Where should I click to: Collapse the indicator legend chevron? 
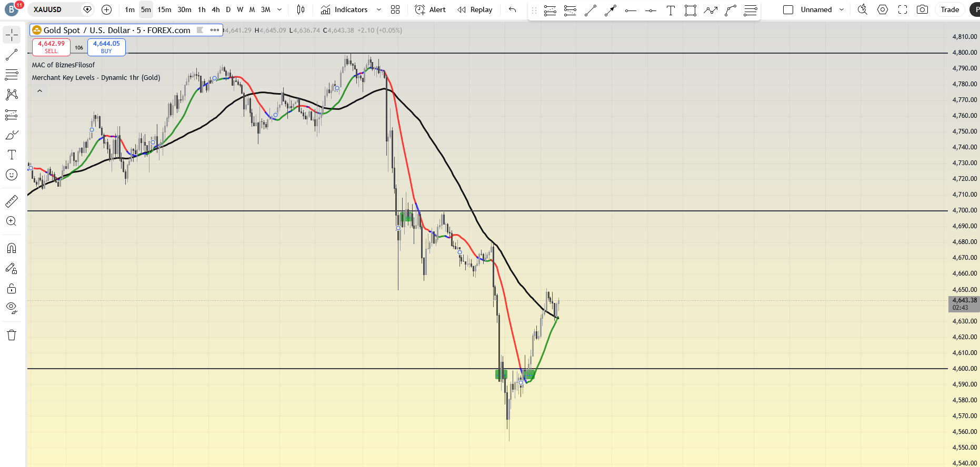pos(39,91)
